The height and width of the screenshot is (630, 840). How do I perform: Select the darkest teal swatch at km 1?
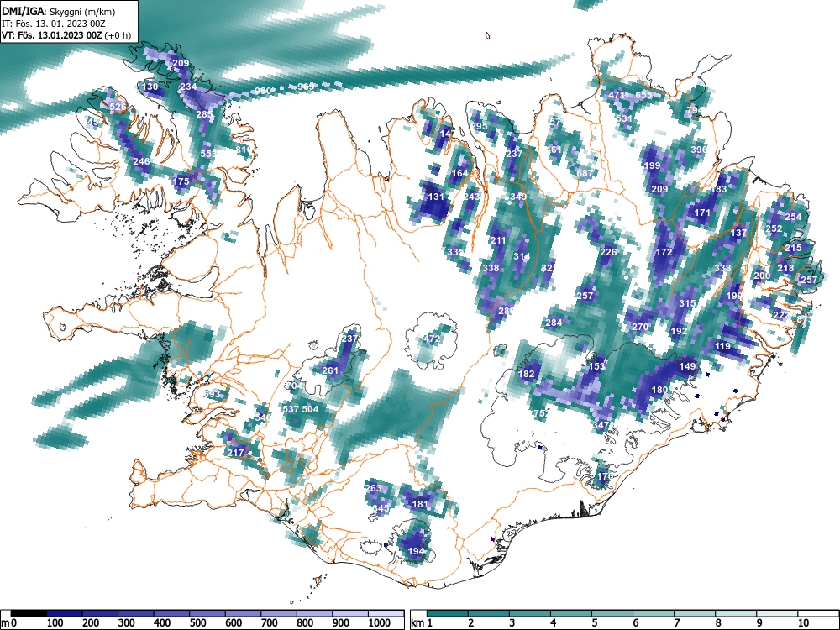tap(447, 613)
